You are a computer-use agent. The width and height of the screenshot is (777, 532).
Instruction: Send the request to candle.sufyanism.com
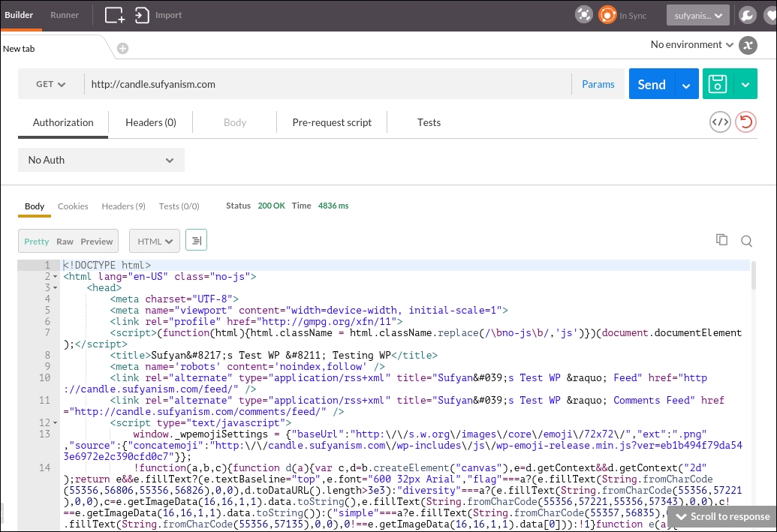click(651, 84)
